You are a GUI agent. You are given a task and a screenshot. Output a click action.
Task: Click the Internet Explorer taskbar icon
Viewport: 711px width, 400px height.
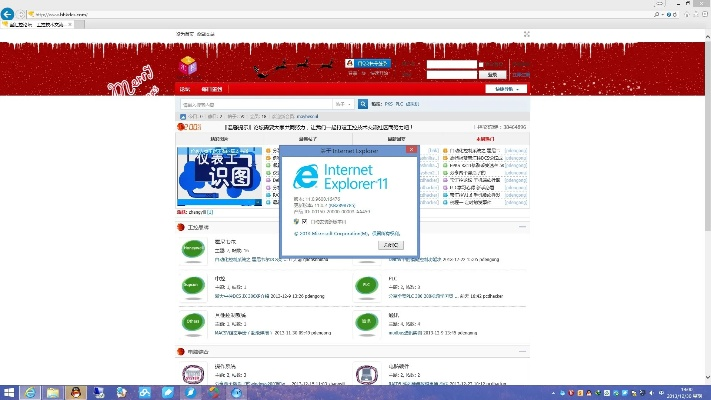pos(30,393)
